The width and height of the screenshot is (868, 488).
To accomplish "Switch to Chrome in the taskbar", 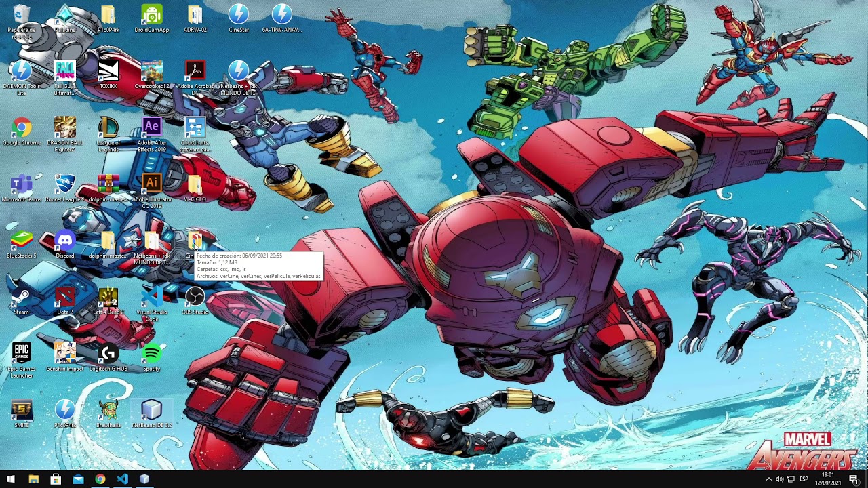I will (100, 479).
